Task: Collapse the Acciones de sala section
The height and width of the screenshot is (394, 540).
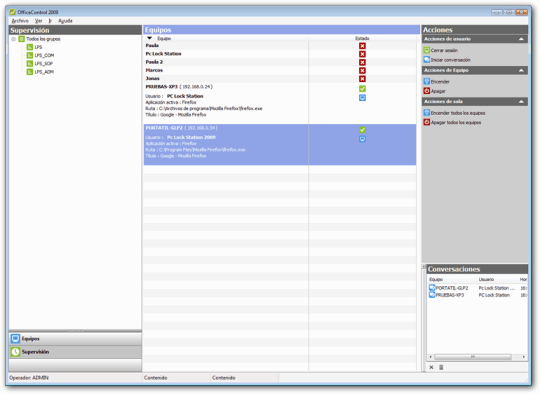Action: [x=521, y=102]
